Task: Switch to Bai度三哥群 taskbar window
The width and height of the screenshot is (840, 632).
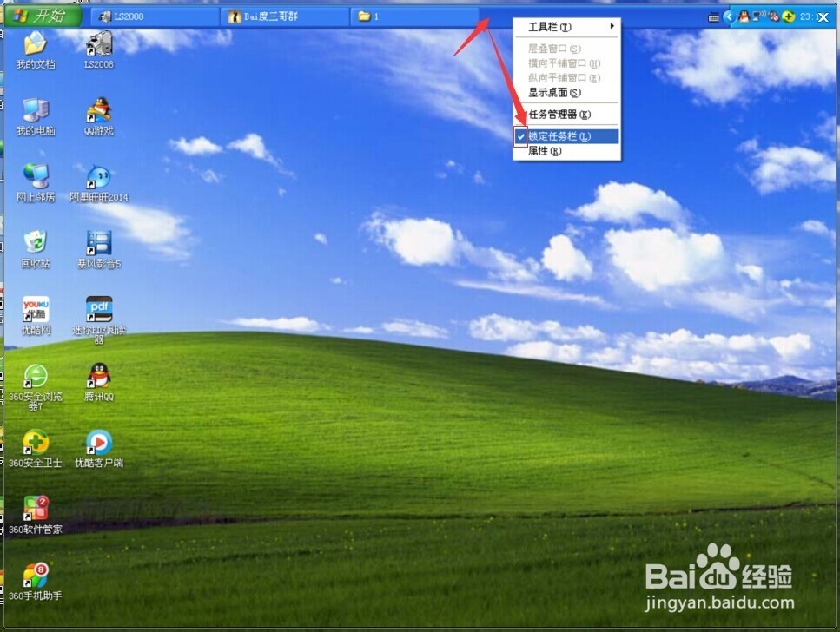Action: [285, 16]
